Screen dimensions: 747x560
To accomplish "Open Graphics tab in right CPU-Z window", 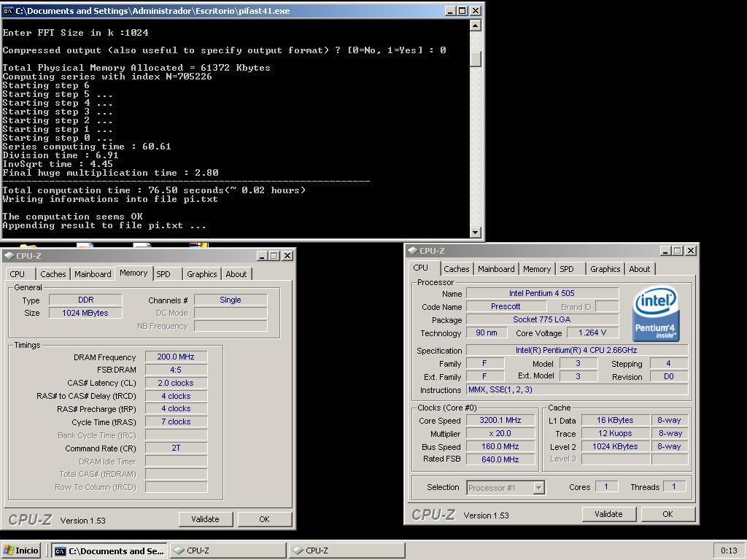I will pyautogui.click(x=605, y=269).
